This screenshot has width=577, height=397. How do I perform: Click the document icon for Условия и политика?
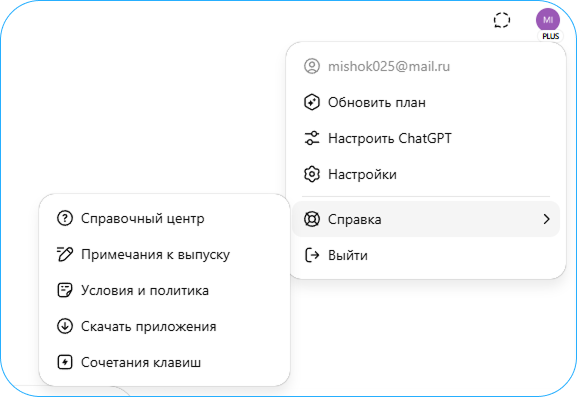65,290
